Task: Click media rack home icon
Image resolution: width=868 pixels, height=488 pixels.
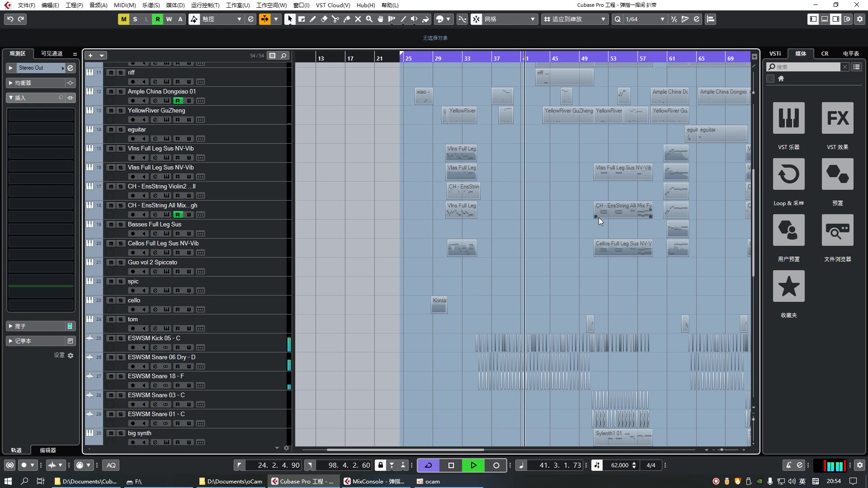Action: (781, 79)
